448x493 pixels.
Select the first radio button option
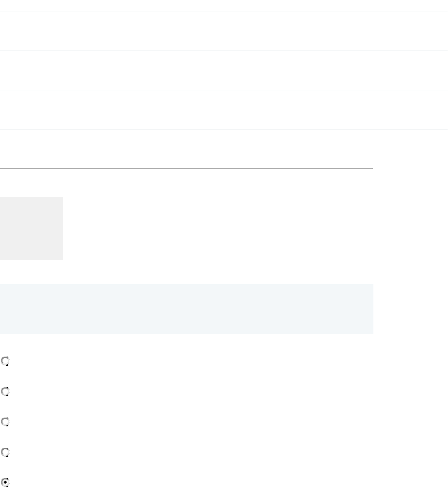(x=5, y=361)
